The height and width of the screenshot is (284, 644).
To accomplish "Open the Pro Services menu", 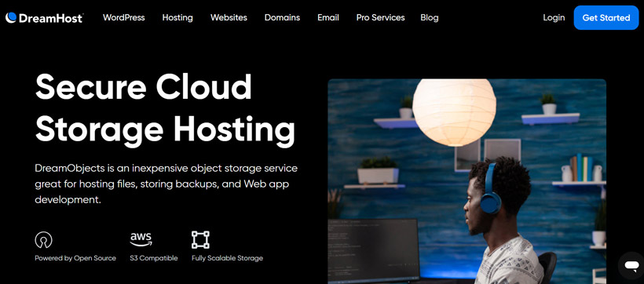I will 380,17.
